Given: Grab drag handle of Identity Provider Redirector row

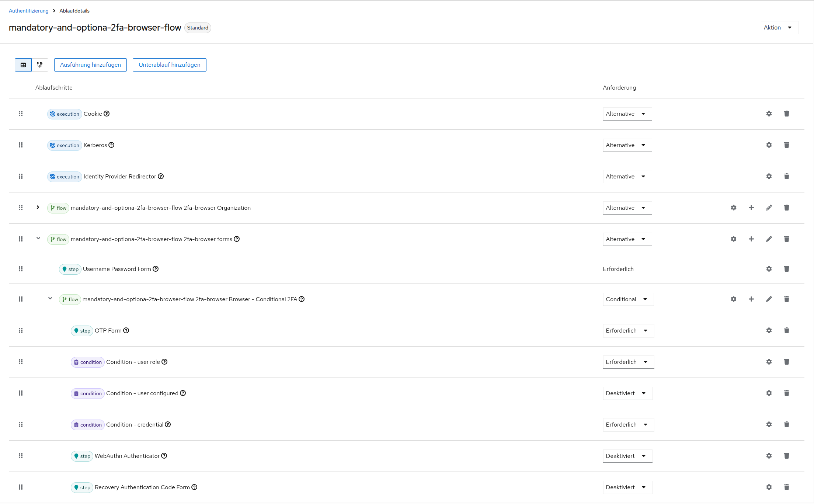Looking at the screenshot, I should coord(21,176).
